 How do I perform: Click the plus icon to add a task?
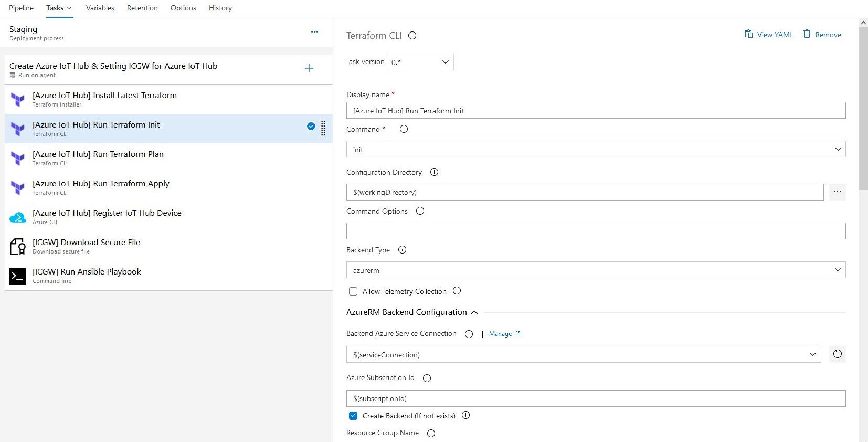[309, 68]
